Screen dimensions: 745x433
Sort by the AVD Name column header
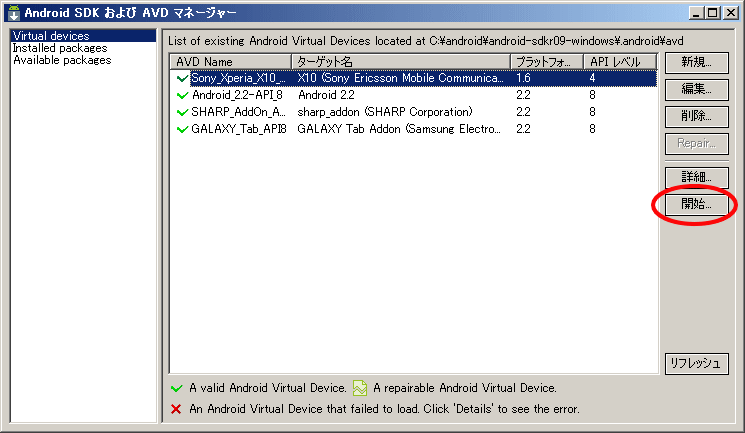230,62
